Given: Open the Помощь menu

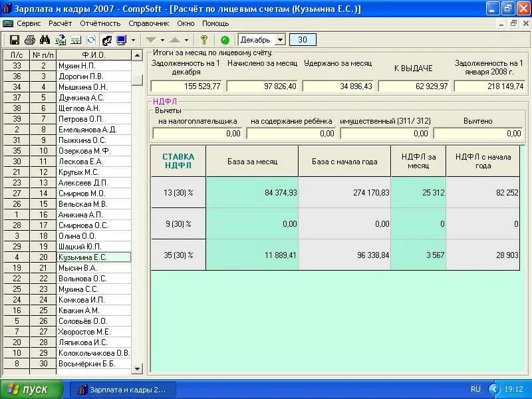Looking at the screenshot, I should [x=215, y=23].
